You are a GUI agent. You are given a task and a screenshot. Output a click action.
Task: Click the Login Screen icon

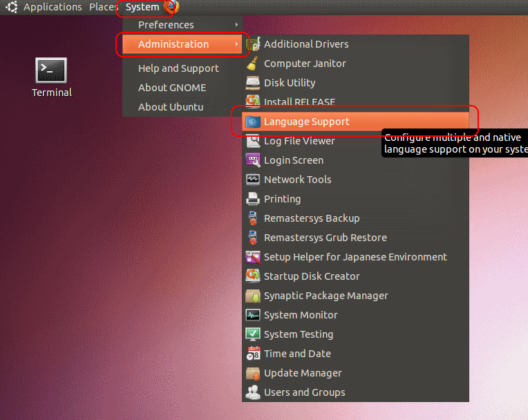(x=252, y=160)
